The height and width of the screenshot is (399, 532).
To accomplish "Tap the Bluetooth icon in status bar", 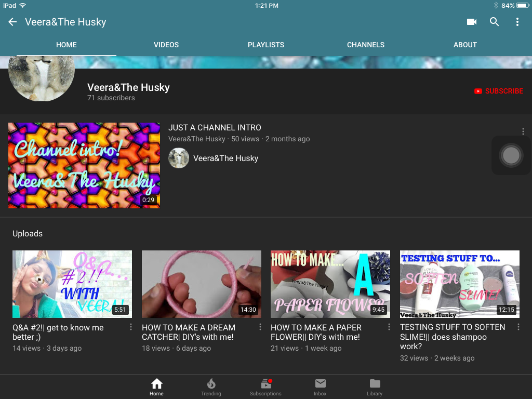I will click(496, 5).
